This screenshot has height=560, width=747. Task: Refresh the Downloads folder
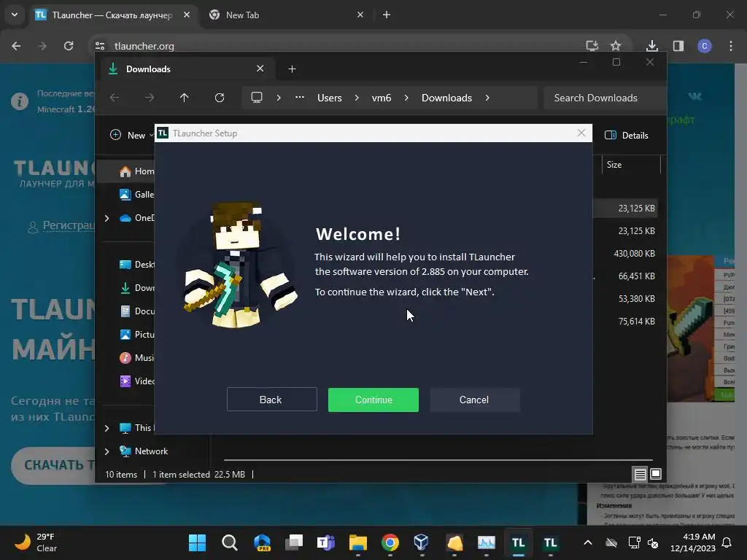point(219,98)
